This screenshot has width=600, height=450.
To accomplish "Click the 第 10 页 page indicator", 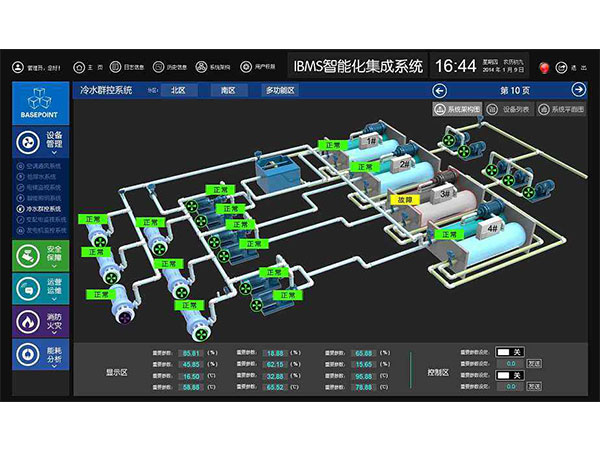I will [x=515, y=91].
